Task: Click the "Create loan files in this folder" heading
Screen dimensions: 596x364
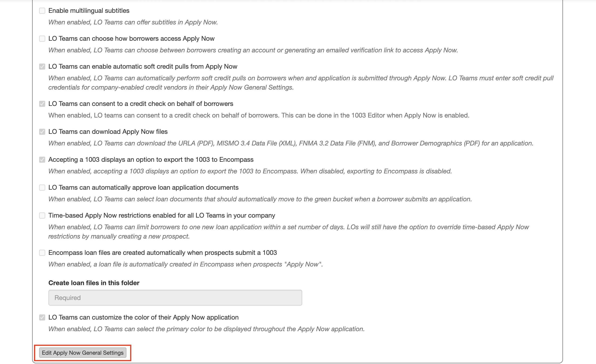Action: click(94, 283)
